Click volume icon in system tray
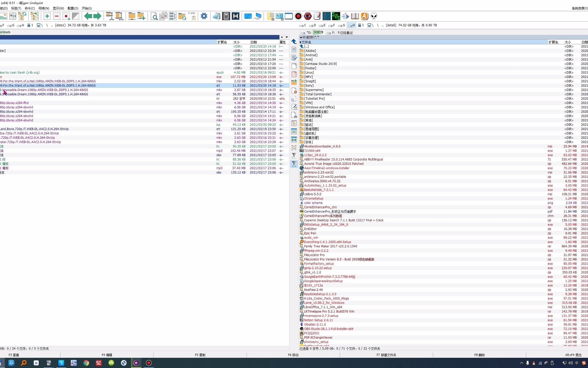Viewport: 588px width, 368px height. 571,363
